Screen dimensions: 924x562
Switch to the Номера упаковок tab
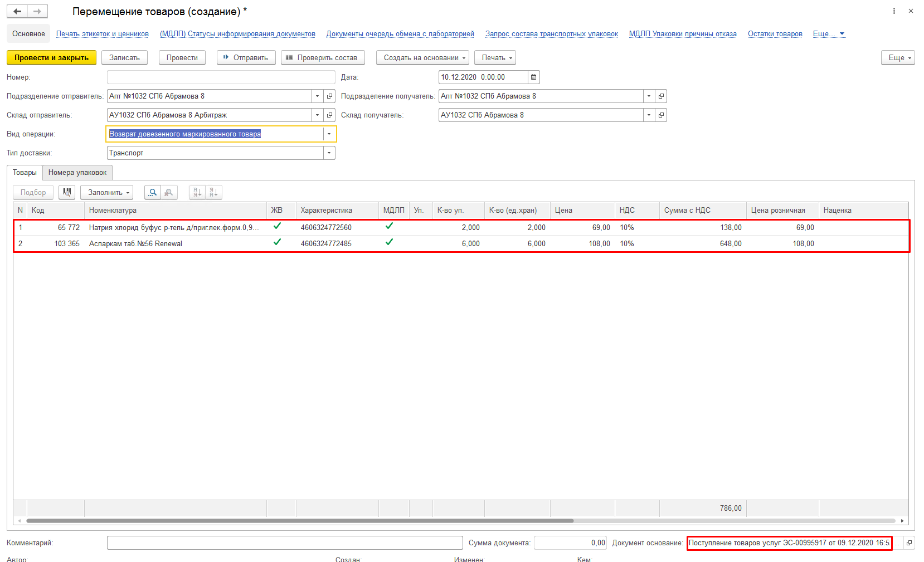[77, 173]
